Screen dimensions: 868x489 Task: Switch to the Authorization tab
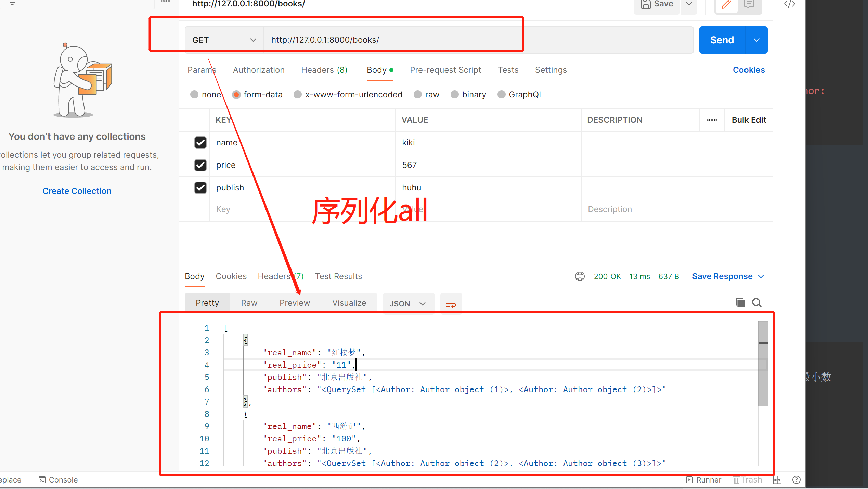[259, 70]
